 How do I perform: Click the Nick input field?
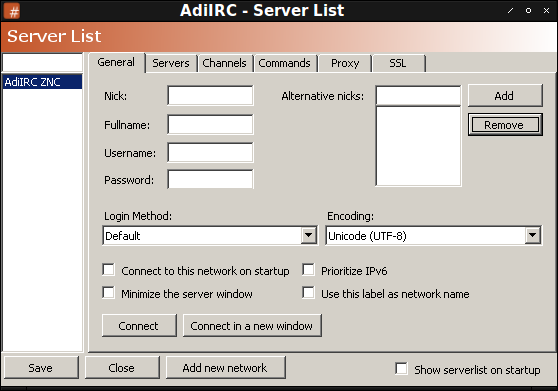210,95
